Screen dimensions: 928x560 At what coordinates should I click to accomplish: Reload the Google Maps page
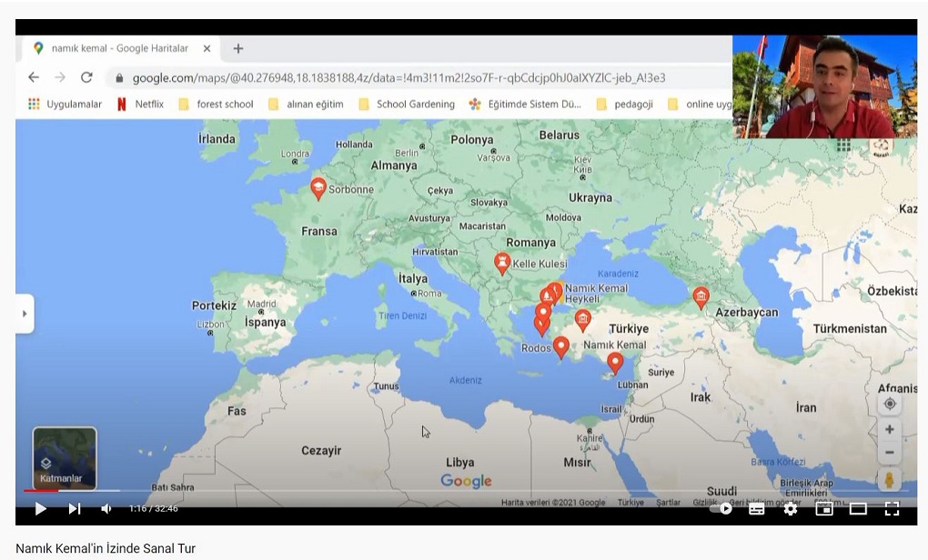(86, 77)
